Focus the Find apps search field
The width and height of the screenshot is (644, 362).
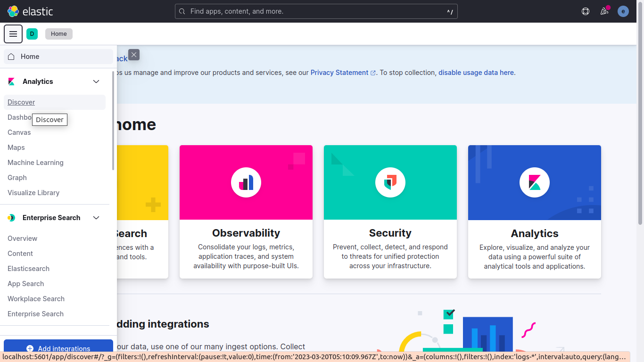coord(316,11)
